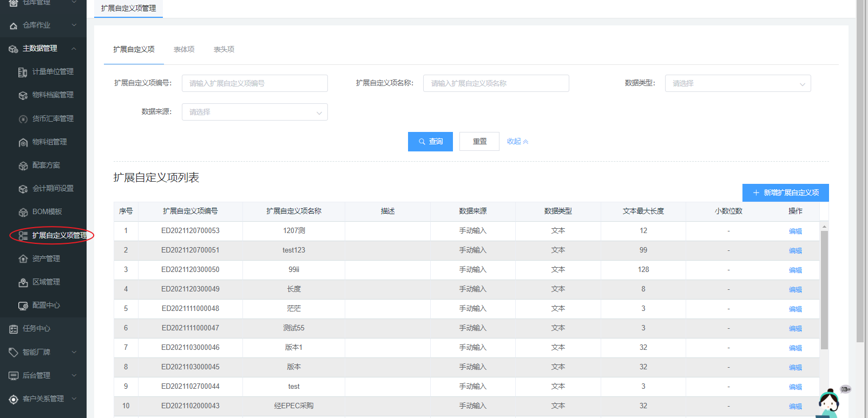Click the 配置中心 monitor icon
Viewport: 868px width, 418px height.
pyautogui.click(x=23, y=306)
